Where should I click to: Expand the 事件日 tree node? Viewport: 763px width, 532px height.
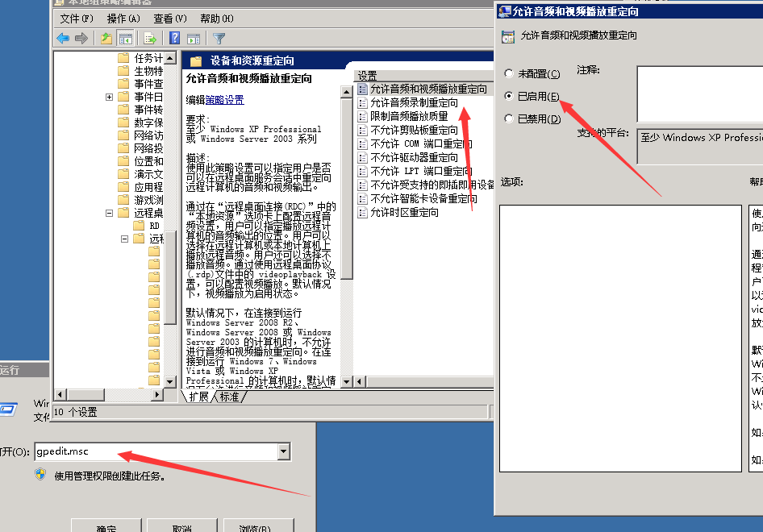coord(108,98)
